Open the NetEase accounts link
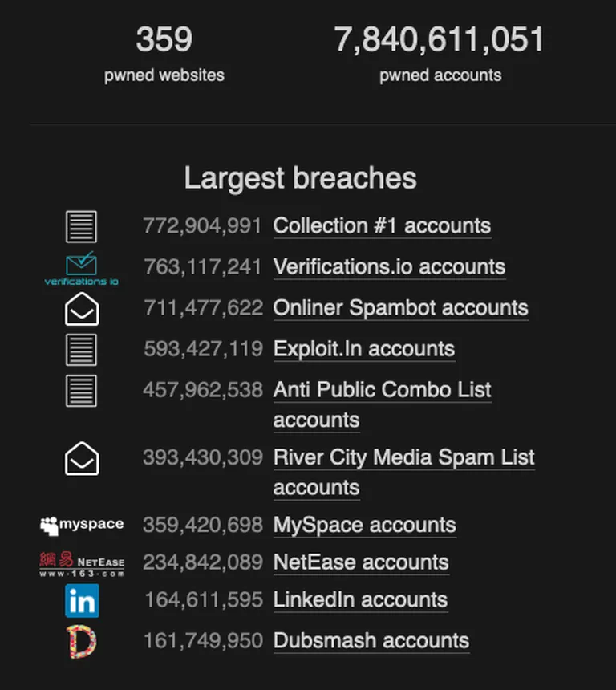Screen dimensions: 616x690 pos(361,562)
